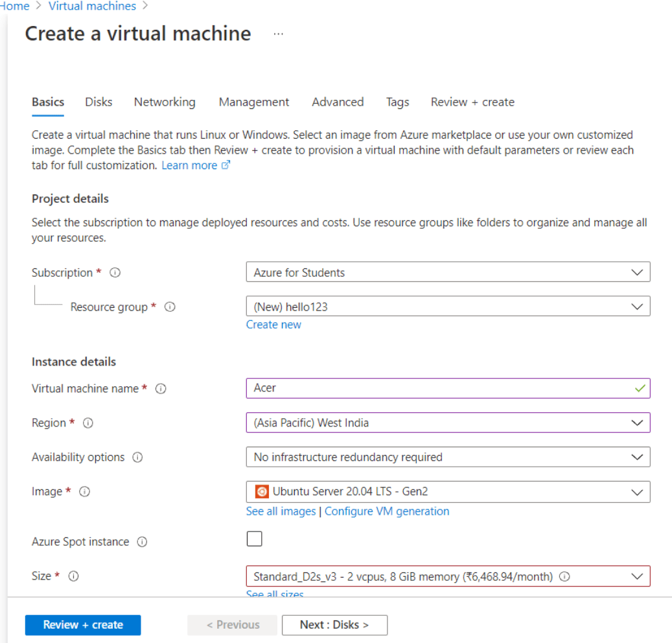This screenshot has width=672, height=643.
Task: Click the Create new resource group link
Action: [273, 325]
